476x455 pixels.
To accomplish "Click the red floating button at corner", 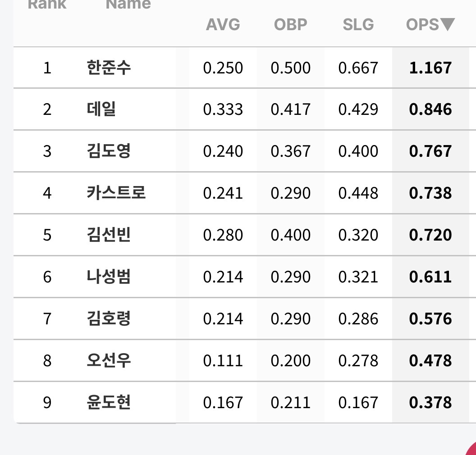I will pyautogui.click(x=471, y=450).
